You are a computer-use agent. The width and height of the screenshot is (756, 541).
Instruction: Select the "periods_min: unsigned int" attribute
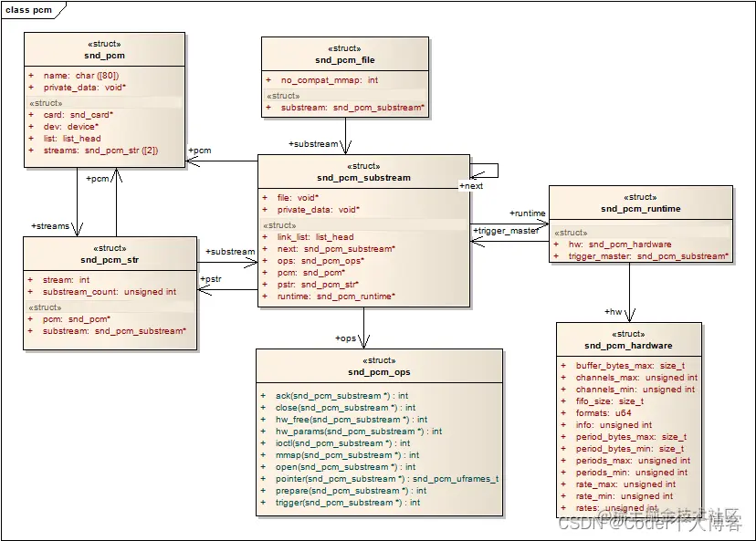tap(632, 472)
